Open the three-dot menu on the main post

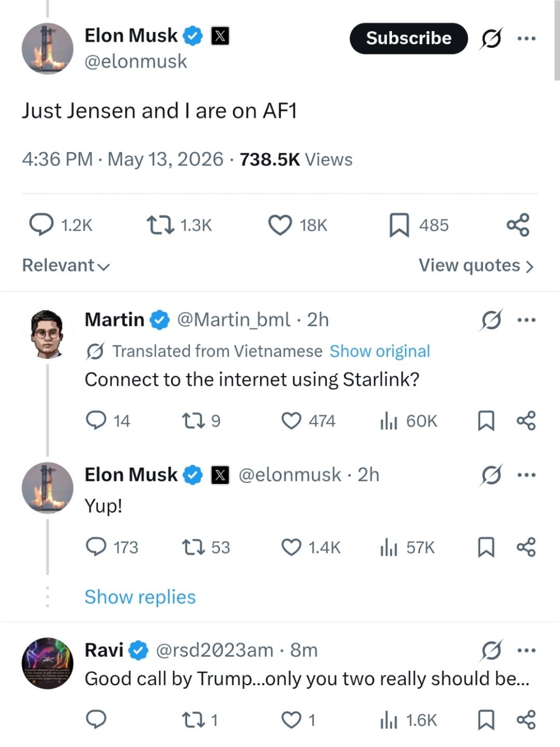pyautogui.click(x=526, y=38)
